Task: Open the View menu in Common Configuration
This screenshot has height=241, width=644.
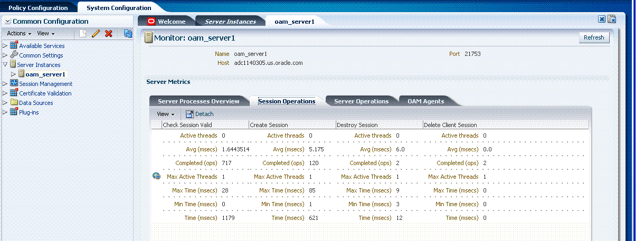Action: 45,33
